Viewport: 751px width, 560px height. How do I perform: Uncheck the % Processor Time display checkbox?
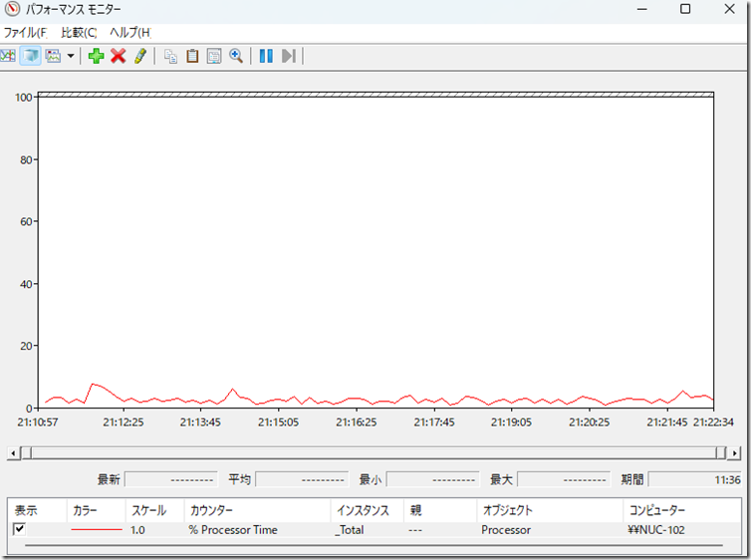(x=19, y=529)
